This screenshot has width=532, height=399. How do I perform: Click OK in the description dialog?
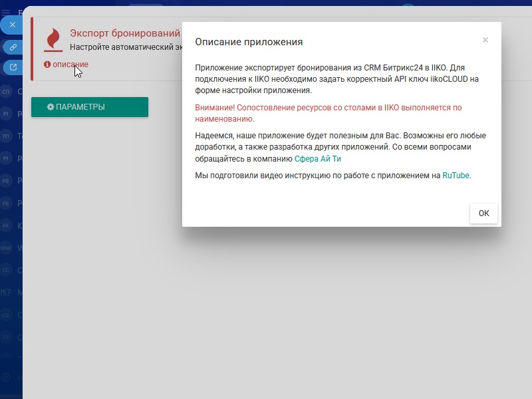(x=483, y=213)
